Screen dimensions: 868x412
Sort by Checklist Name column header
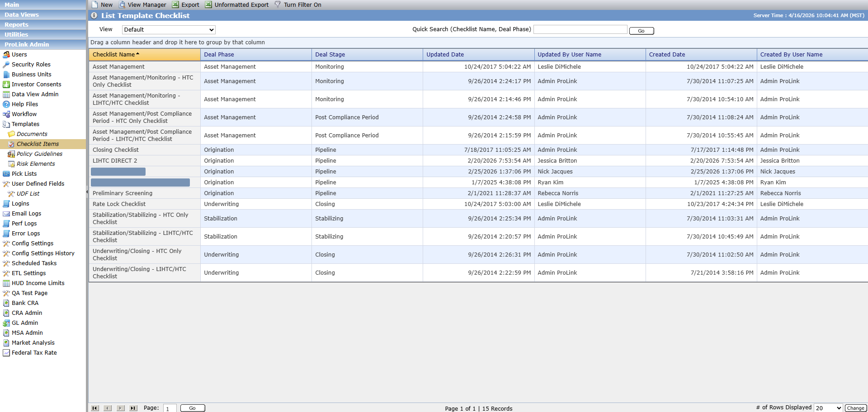coord(145,55)
